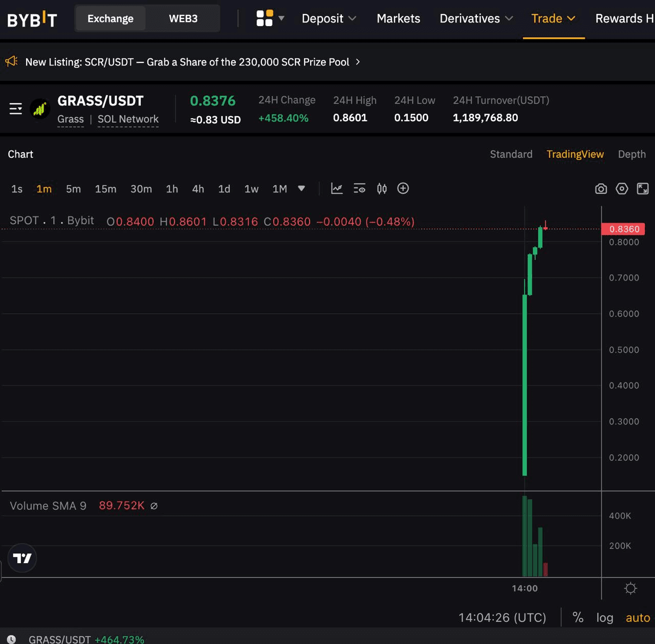655x644 pixels.
Task: Click the GRASS/USDT bottom ticker entry
Action: pos(86,639)
